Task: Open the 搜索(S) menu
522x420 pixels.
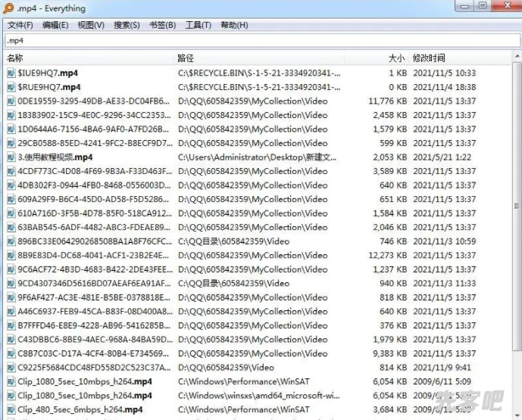Action: click(127, 25)
